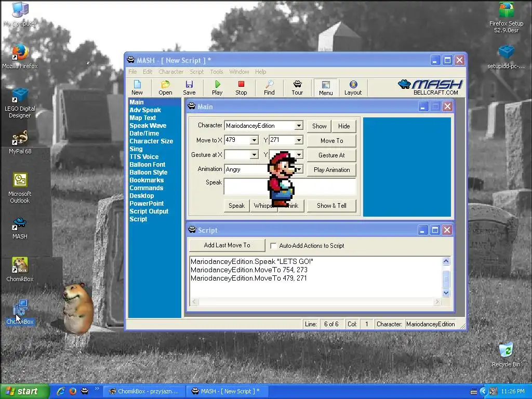Enable Auto-Add Actions to Script checkbox

coord(273,246)
